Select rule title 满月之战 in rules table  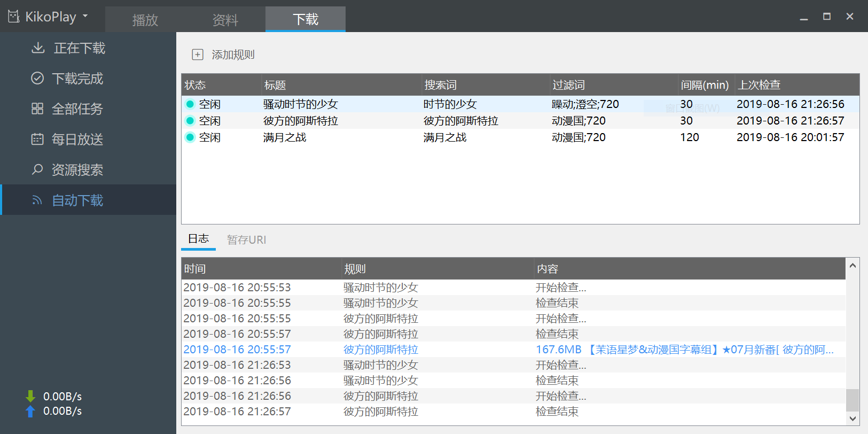(285, 137)
